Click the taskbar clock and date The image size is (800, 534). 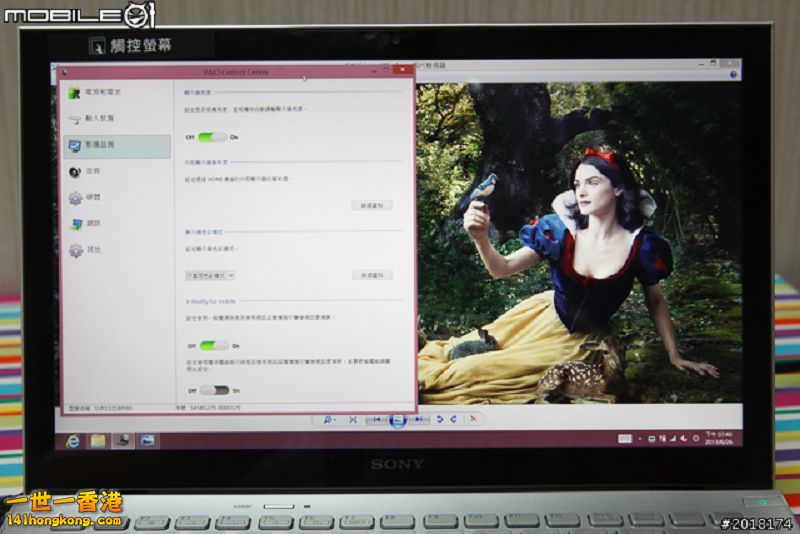pyautogui.click(x=719, y=438)
